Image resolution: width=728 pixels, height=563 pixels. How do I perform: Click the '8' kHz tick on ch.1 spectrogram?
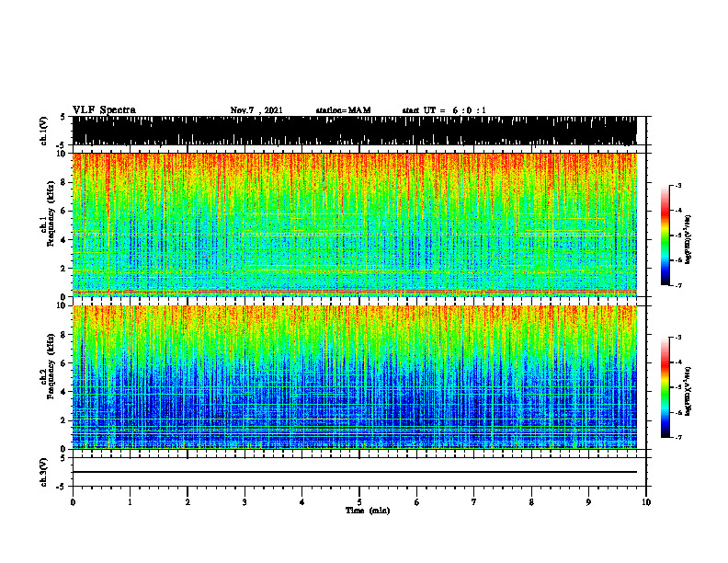64,182
